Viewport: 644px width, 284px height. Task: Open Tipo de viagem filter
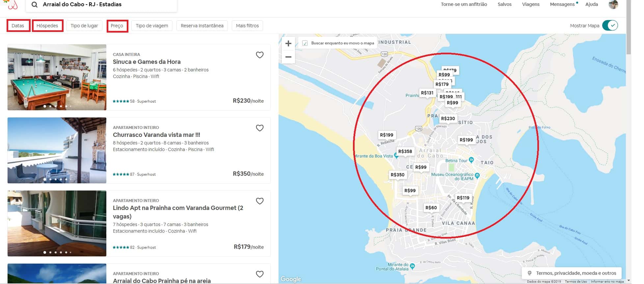152,26
